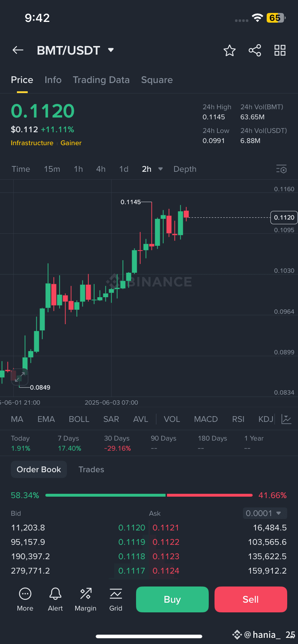The width and height of the screenshot is (298, 644).
Task: Tap the battery indicator showing 65
Action: coord(276,18)
